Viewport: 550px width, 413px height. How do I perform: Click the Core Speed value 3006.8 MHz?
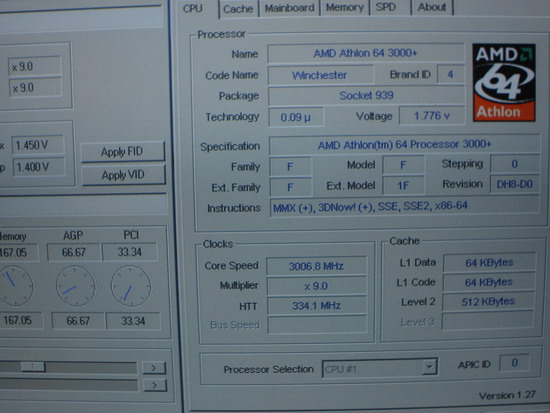tap(316, 266)
